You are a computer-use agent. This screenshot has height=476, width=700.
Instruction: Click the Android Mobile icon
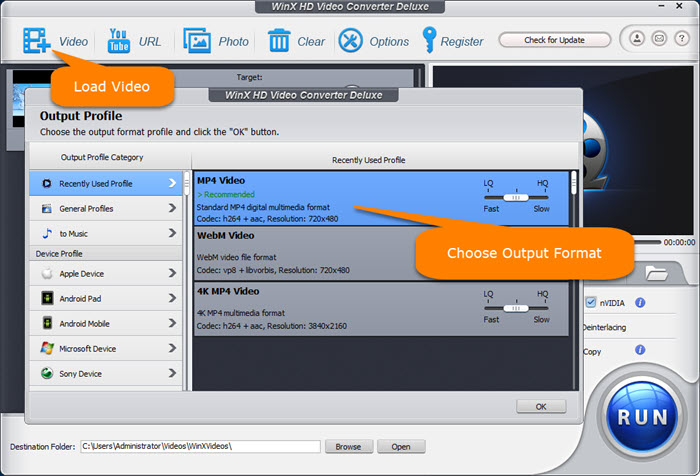pos(47,323)
